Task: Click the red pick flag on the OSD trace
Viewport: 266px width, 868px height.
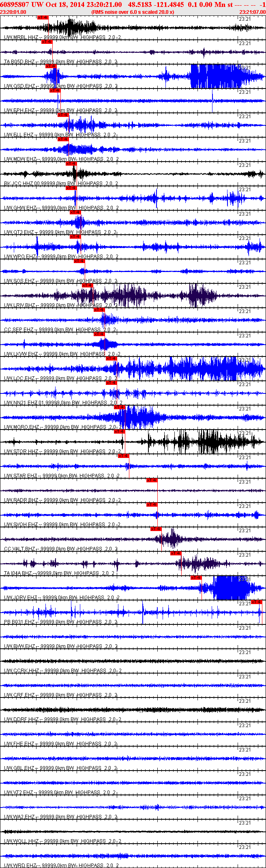Action: [x=51, y=66]
